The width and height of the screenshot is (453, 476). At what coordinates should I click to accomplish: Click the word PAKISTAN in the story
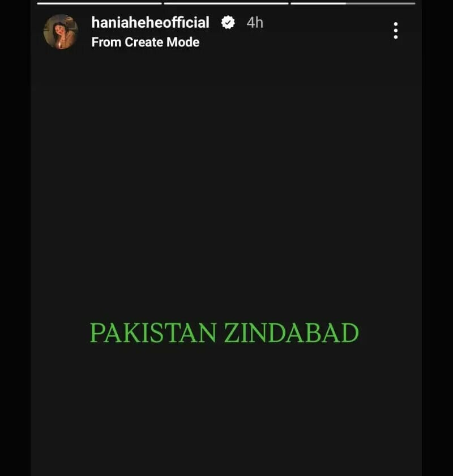click(153, 333)
